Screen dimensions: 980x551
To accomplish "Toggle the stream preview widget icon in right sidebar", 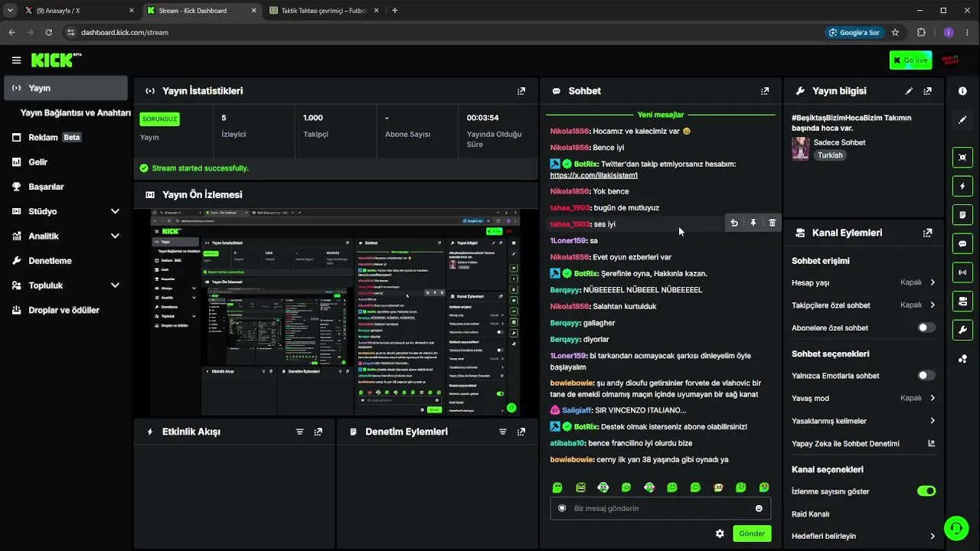I will (962, 157).
